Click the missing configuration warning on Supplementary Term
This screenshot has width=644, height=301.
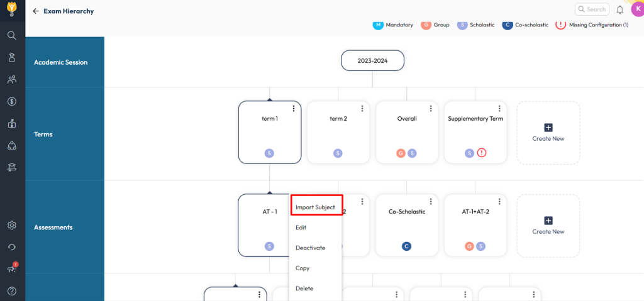482,153
